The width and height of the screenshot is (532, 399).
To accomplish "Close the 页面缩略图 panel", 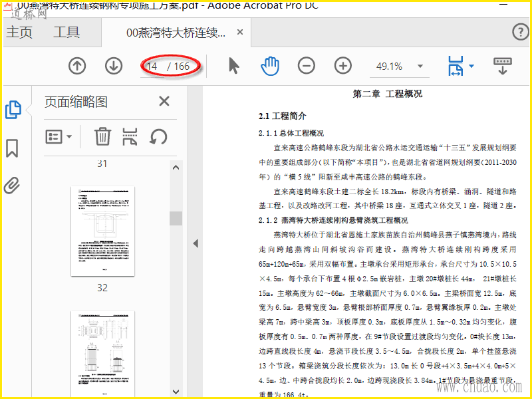I will point(164,101).
